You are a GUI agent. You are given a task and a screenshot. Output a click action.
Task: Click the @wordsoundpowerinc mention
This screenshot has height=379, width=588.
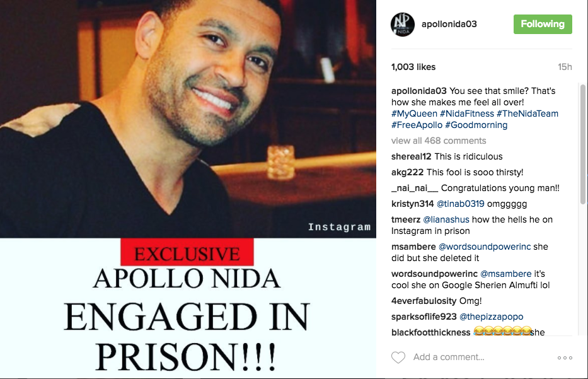485,247
